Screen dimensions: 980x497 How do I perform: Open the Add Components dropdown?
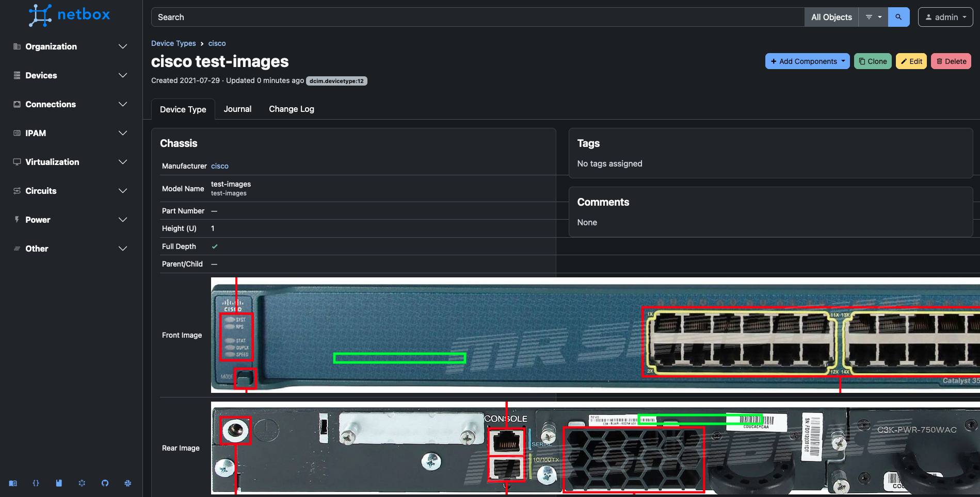click(807, 61)
